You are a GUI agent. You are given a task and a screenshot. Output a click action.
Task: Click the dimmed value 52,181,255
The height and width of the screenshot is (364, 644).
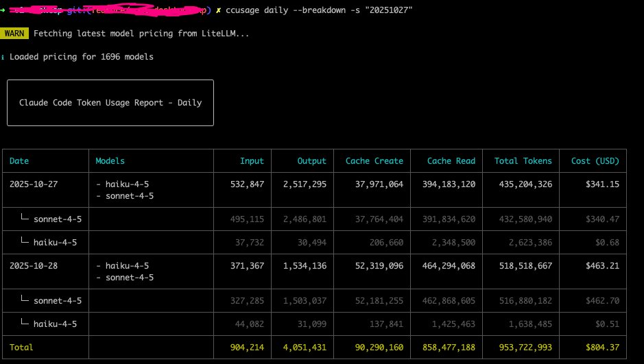point(379,301)
